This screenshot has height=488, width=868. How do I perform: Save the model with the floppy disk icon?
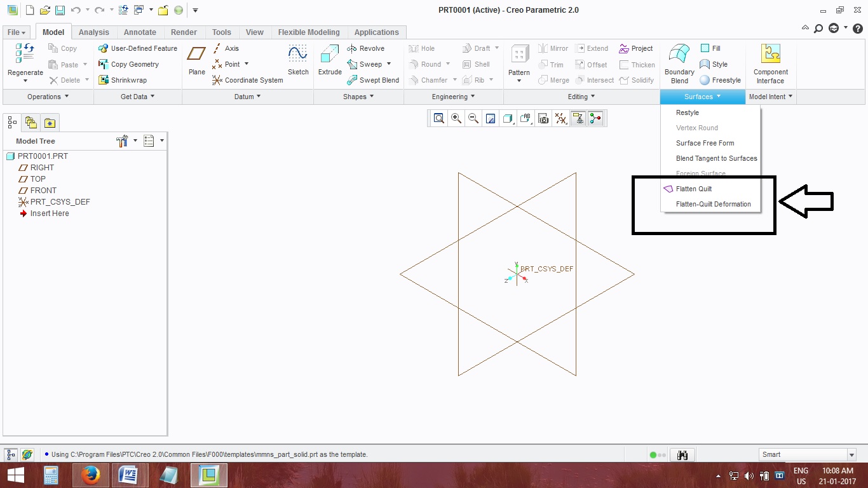tap(60, 10)
